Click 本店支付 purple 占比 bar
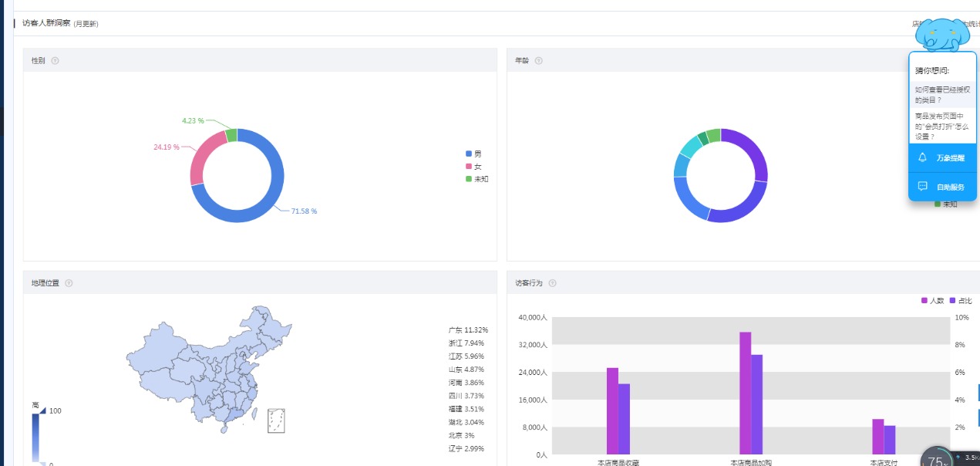Viewport: 980px width, 466px height. [x=889, y=440]
